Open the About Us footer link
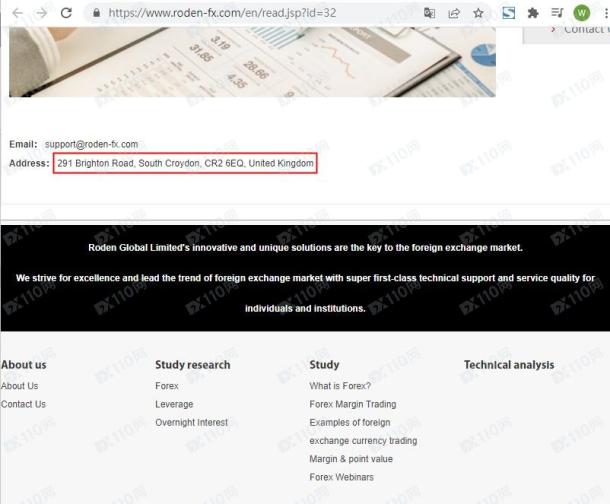This screenshot has height=504, width=610. (19, 386)
